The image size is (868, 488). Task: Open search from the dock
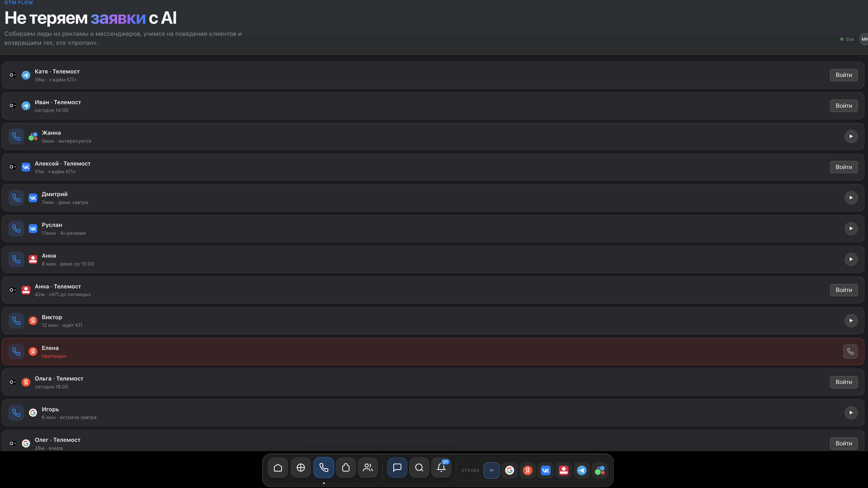coord(419,468)
